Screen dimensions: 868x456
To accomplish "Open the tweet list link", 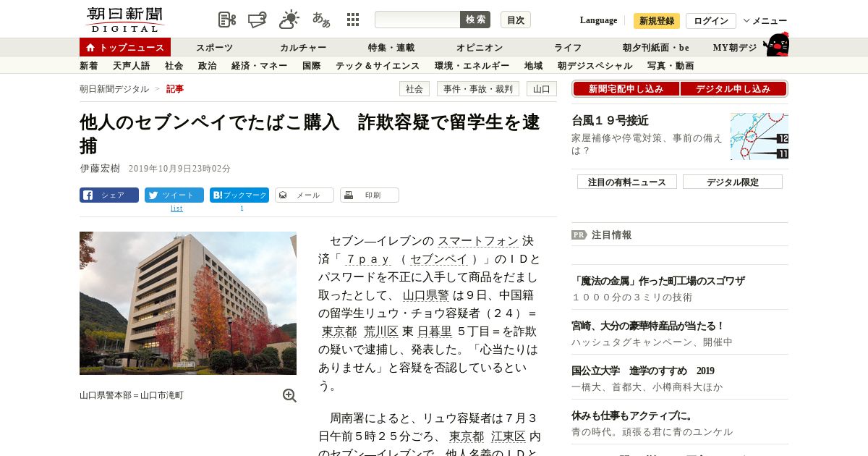I will click(x=176, y=208).
